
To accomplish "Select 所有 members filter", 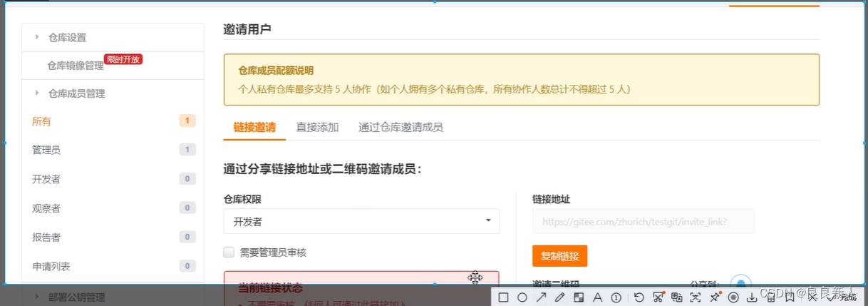I will tap(42, 121).
